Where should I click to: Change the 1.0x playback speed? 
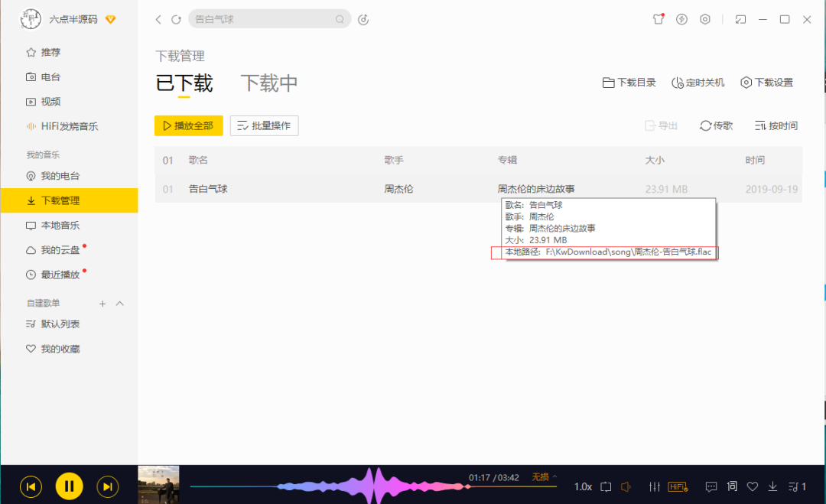[583, 486]
